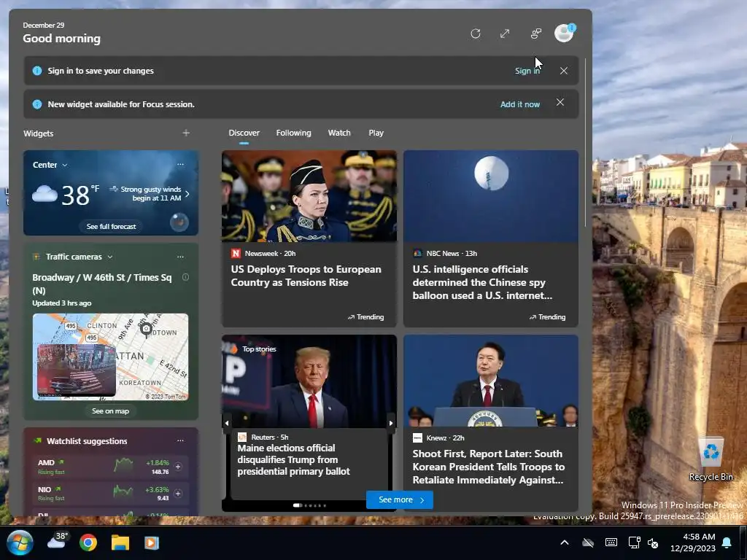Open the widgets share/feedback icon
This screenshot has height=560, width=747.
tap(536, 34)
